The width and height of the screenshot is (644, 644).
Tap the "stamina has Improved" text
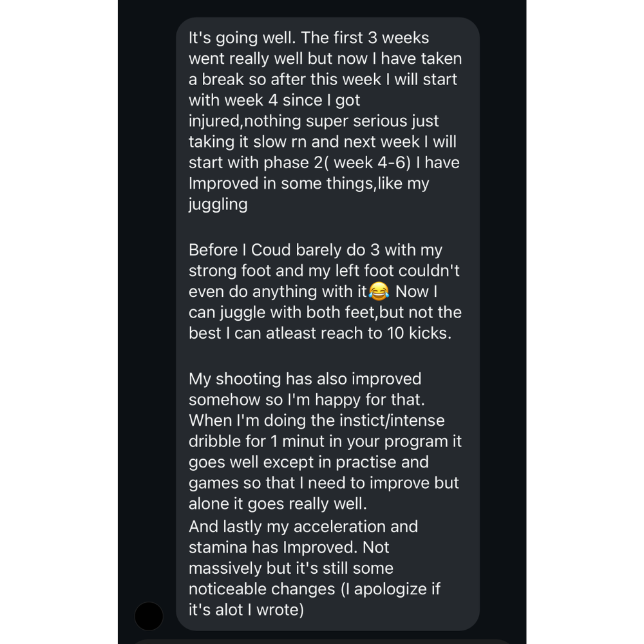(x=273, y=547)
